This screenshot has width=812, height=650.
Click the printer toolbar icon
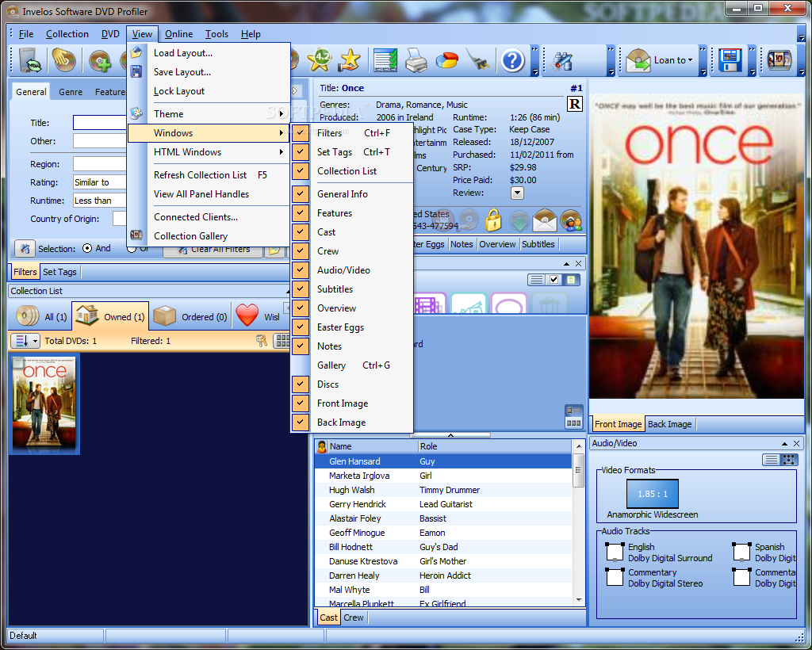pos(416,60)
